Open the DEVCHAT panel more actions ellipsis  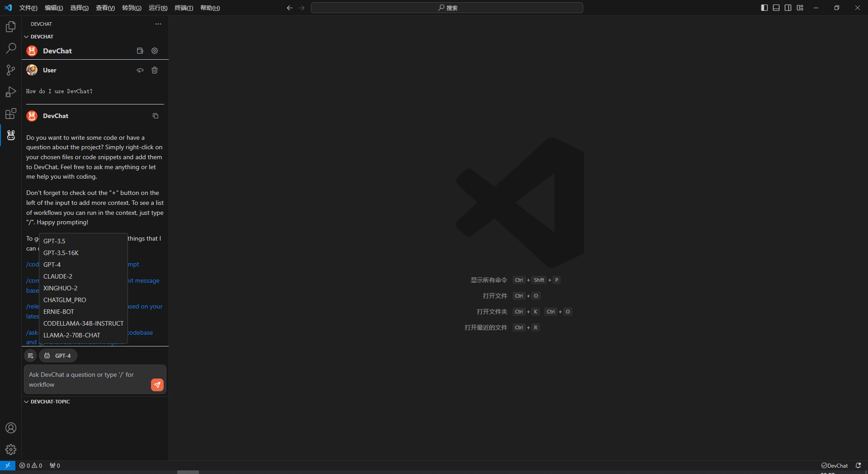(158, 24)
